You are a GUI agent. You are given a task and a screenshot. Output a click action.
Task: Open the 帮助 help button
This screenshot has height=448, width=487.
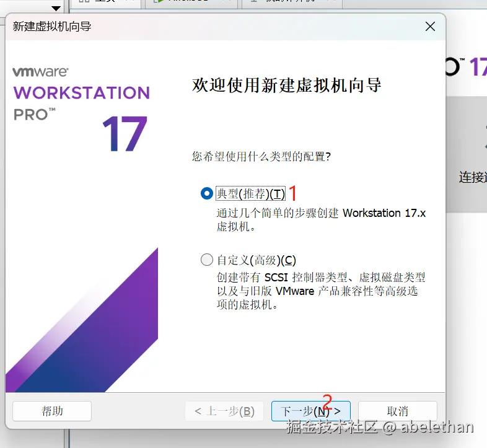52,411
